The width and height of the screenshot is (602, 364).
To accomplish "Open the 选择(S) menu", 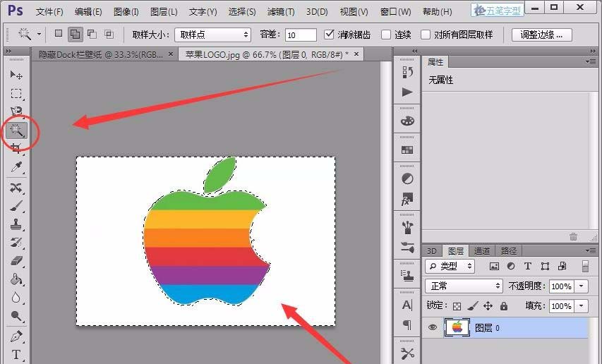I will (x=242, y=12).
